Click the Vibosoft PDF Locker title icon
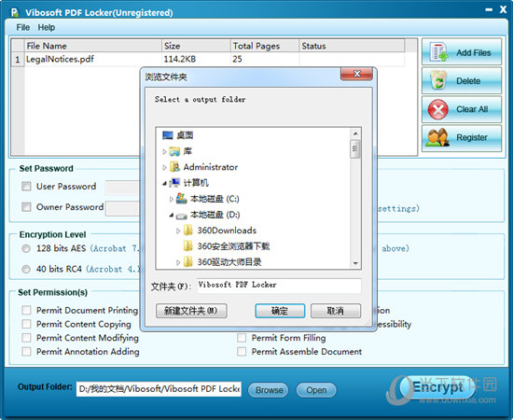 [15, 12]
